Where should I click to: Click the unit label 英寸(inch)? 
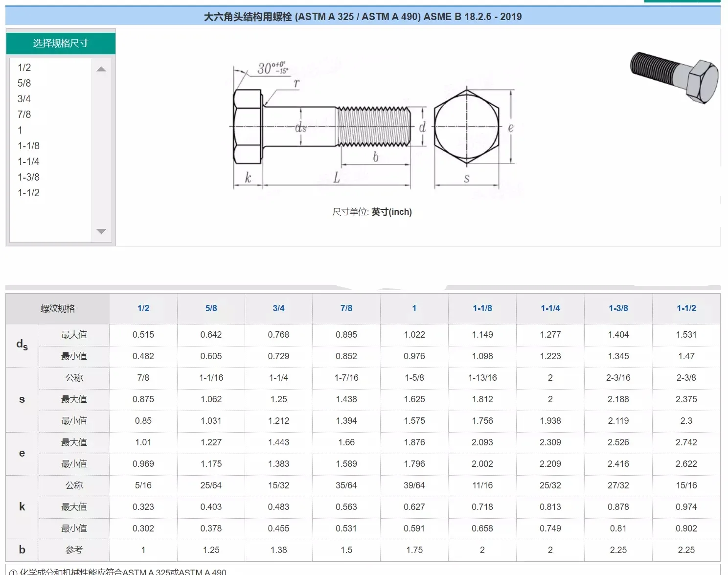pos(391,212)
